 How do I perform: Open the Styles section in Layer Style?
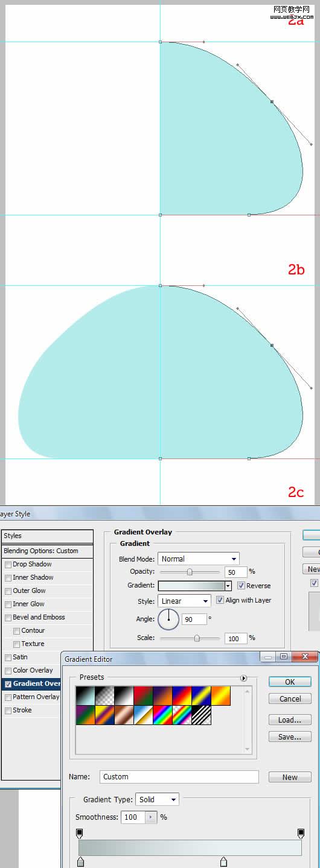click(47, 536)
